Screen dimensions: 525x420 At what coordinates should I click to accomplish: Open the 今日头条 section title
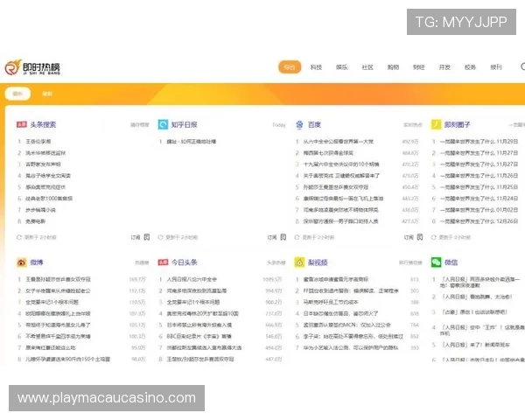(184, 262)
